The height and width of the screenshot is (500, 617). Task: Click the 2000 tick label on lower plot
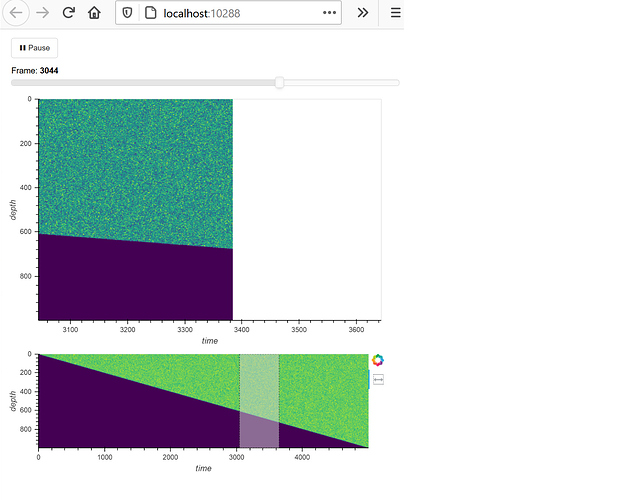pos(170,457)
